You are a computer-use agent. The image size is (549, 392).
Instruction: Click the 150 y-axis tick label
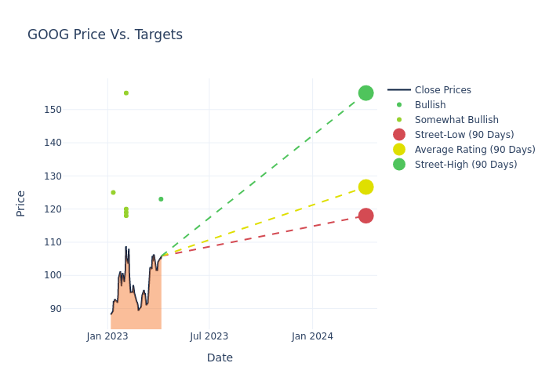[53, 110]
